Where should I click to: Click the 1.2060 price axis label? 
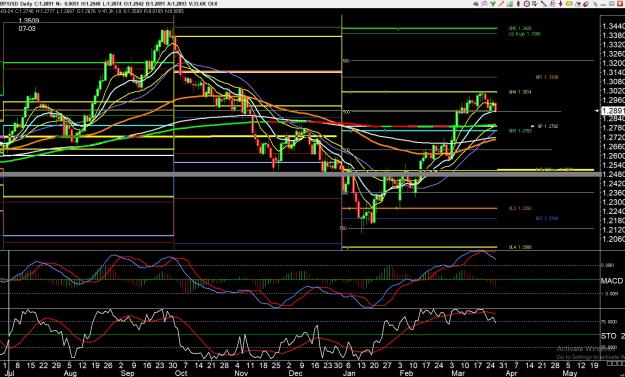(x=613, y=239)
